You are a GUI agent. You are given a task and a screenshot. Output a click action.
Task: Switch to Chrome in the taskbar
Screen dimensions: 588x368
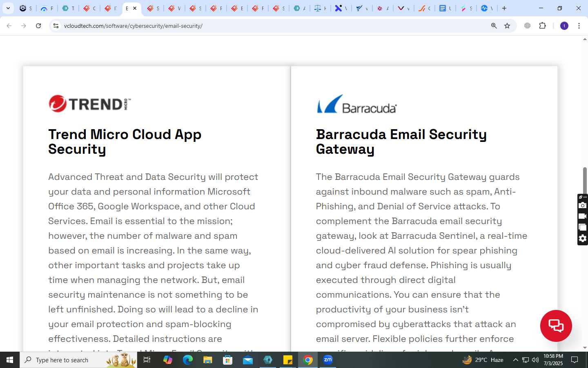[308, 360]
